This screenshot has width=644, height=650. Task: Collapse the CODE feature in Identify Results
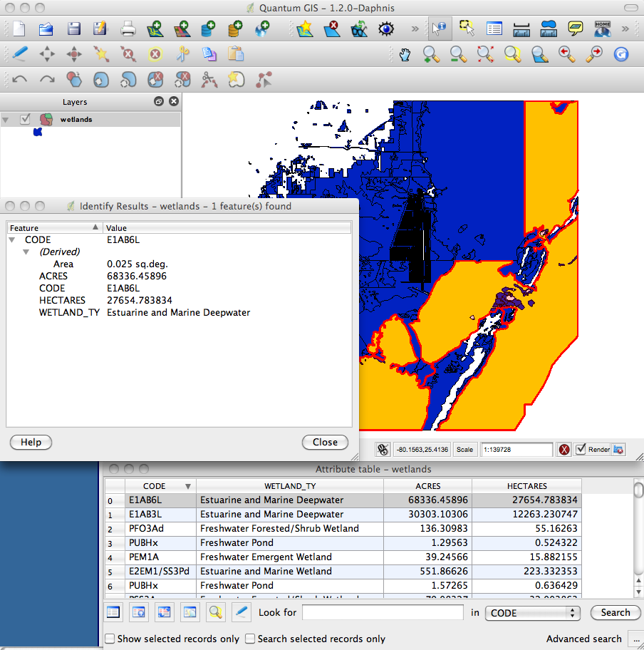pos(11,239)
